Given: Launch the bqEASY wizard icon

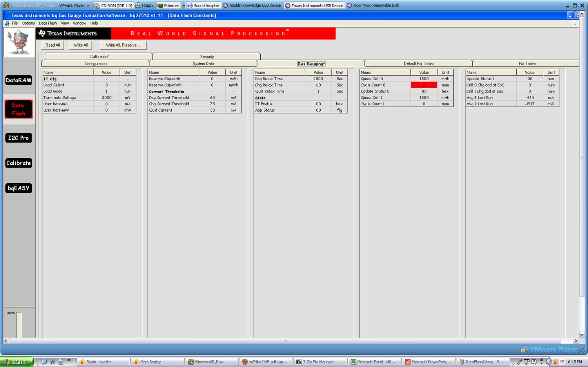Looking at the screenshot, I should pyautogui.click(x=18, y=188).
